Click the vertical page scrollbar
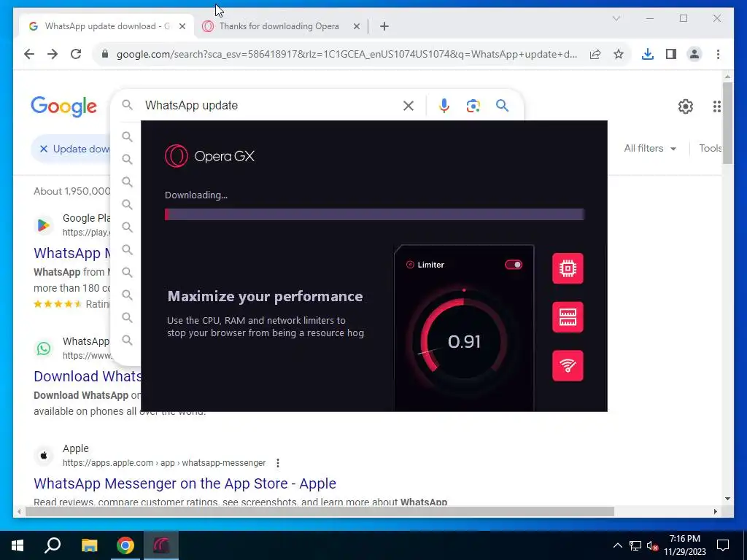The image size is (747, 560). click(x=727, y=124)
